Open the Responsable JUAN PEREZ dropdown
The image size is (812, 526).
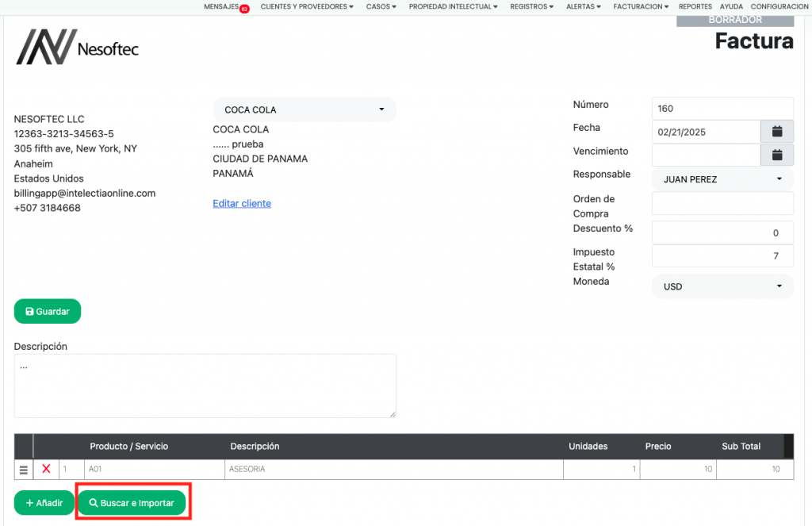point(722,179)
